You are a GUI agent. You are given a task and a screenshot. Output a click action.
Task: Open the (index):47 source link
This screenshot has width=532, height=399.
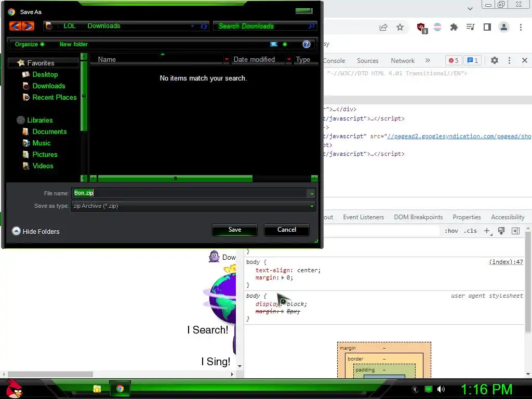pos(506,262)
